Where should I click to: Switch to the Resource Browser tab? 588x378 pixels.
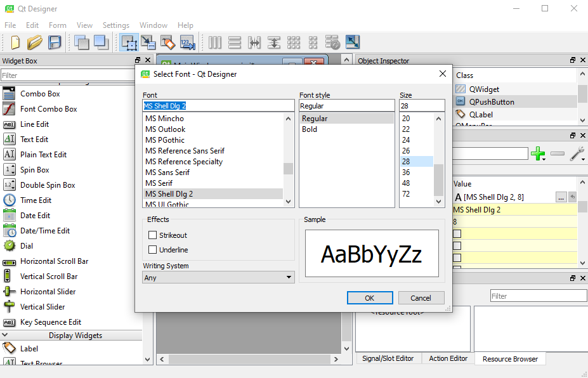click(x=510, y=359)
